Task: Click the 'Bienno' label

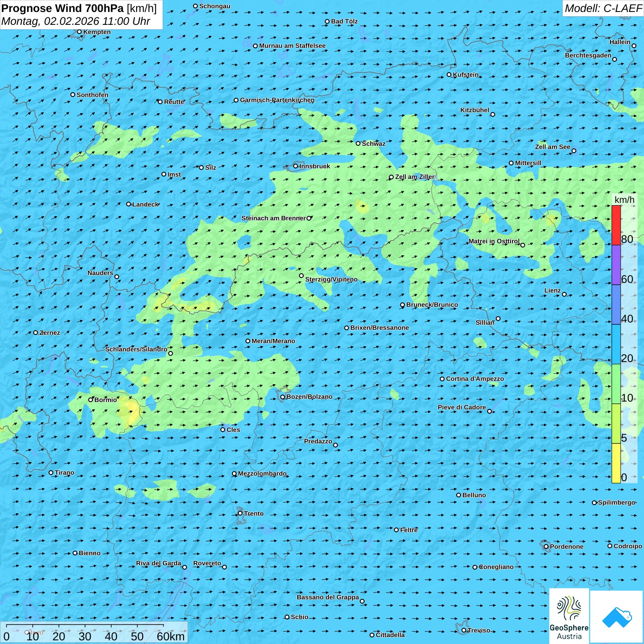Action: 89,553
